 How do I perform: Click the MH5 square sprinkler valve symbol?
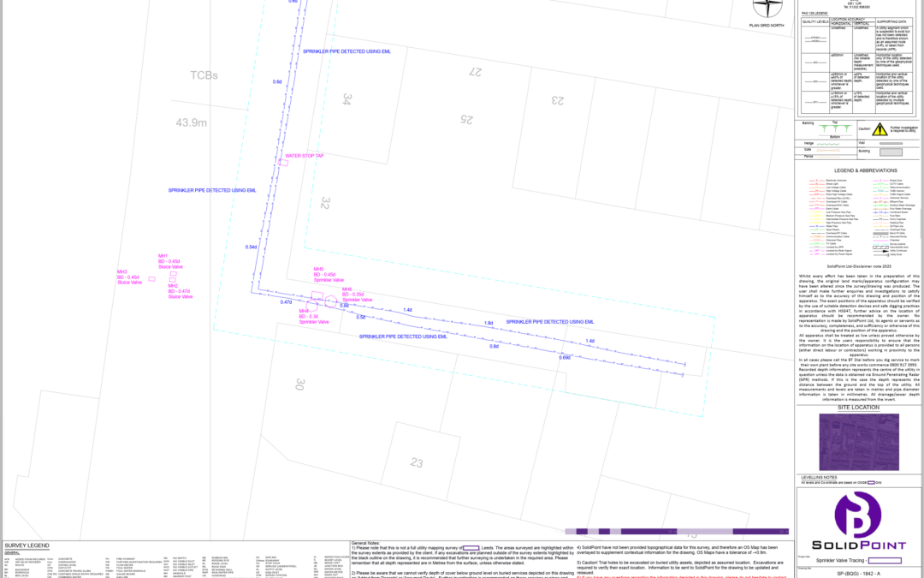[x=317, y=295]
